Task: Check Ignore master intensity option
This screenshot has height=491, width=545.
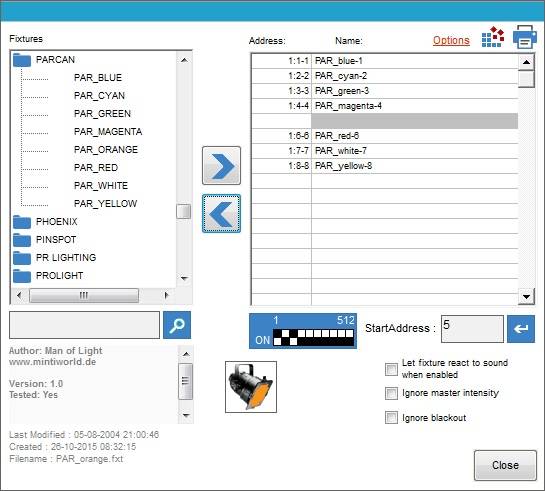Action: (391, 393)
